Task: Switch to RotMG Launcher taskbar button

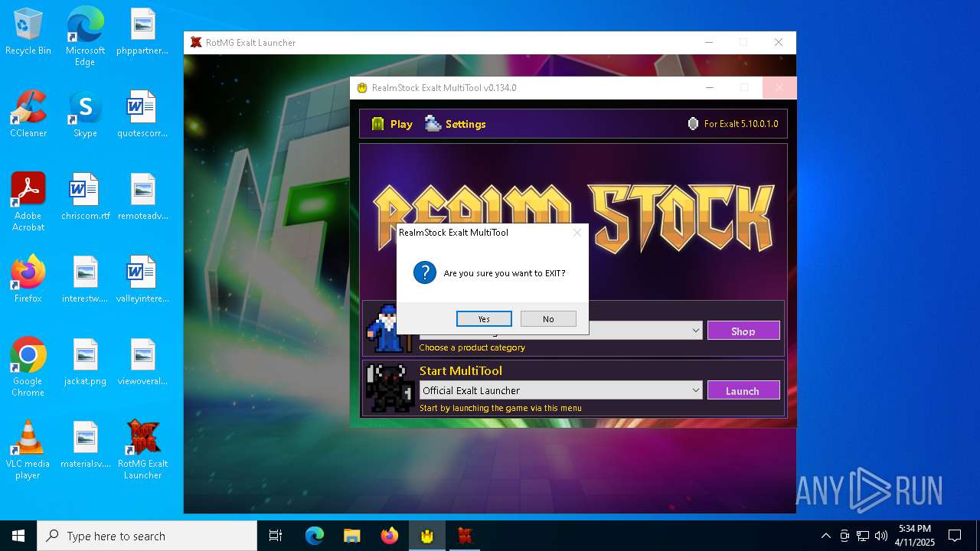Action: (465, 536)
